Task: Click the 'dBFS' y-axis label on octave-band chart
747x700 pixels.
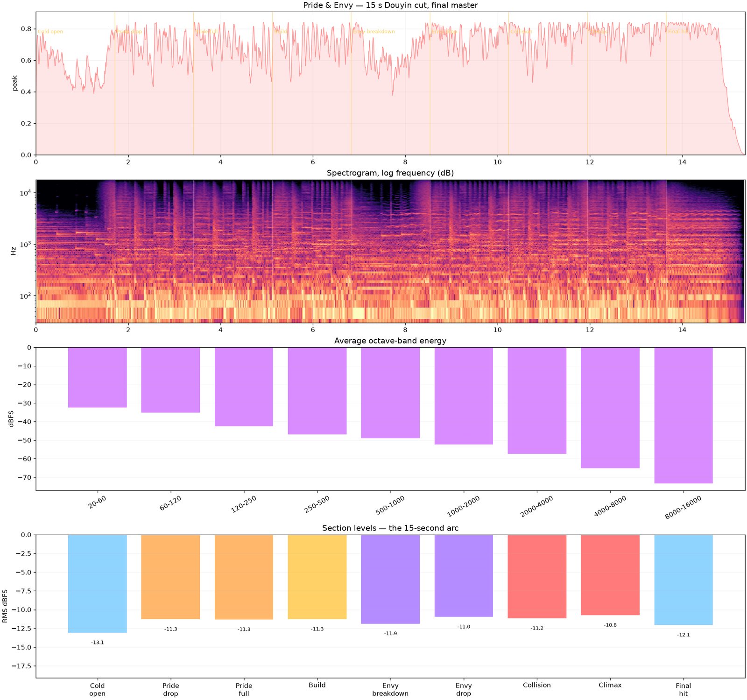Action: click(x=11, y=419)
